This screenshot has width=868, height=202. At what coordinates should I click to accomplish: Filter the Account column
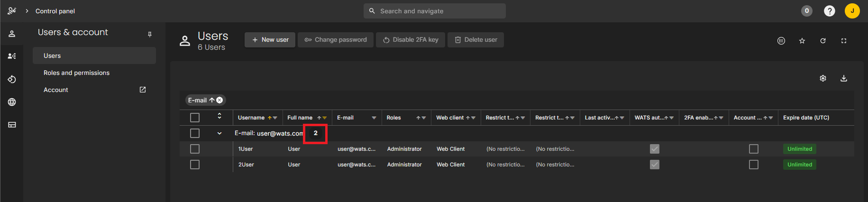(x=770, y=118)
